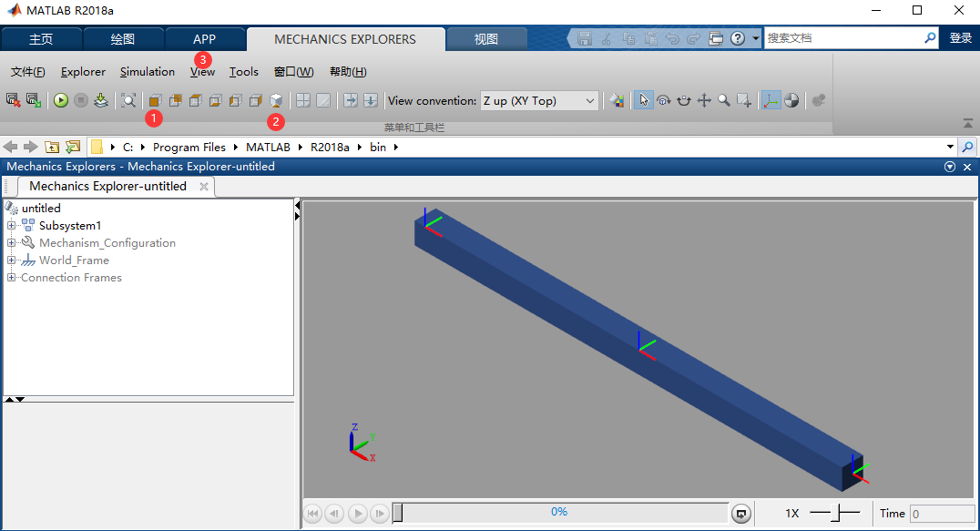Screen dimensions: 980x531
Task: Click the 1X playback speed slider
Action: pos(835,513)
